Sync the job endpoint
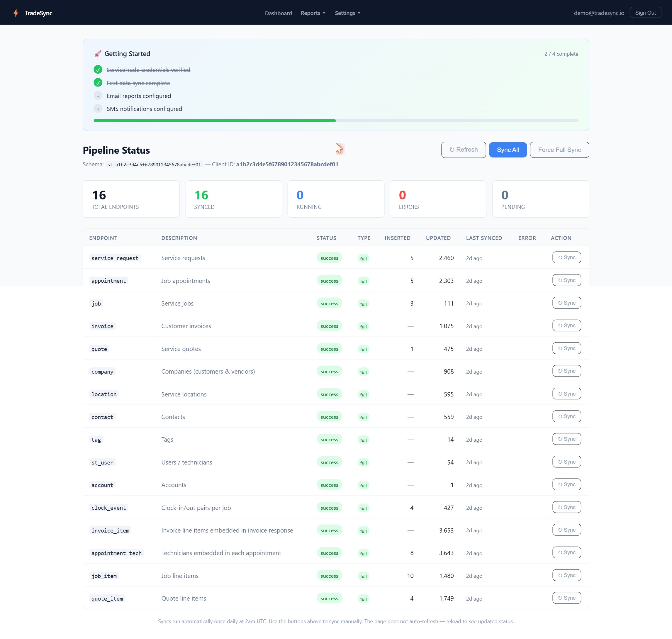Screen dimensions: 672x639 566,303
